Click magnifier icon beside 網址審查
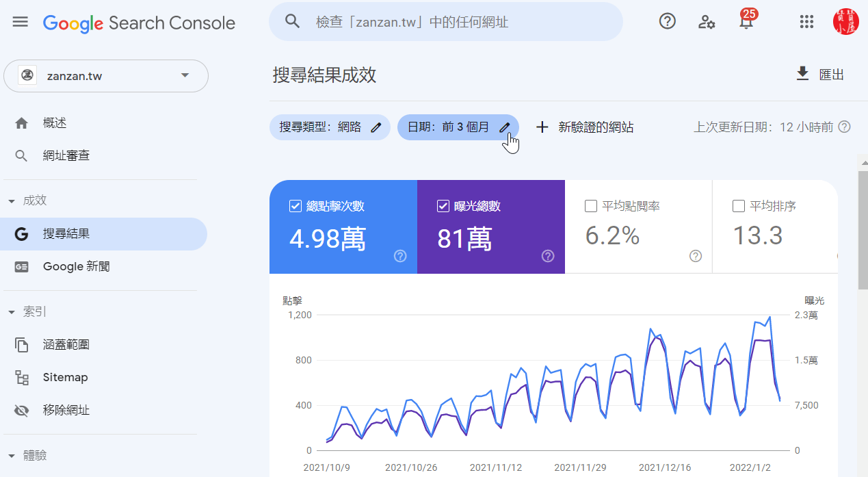This screenshot has height=477, width=868. 22,156
